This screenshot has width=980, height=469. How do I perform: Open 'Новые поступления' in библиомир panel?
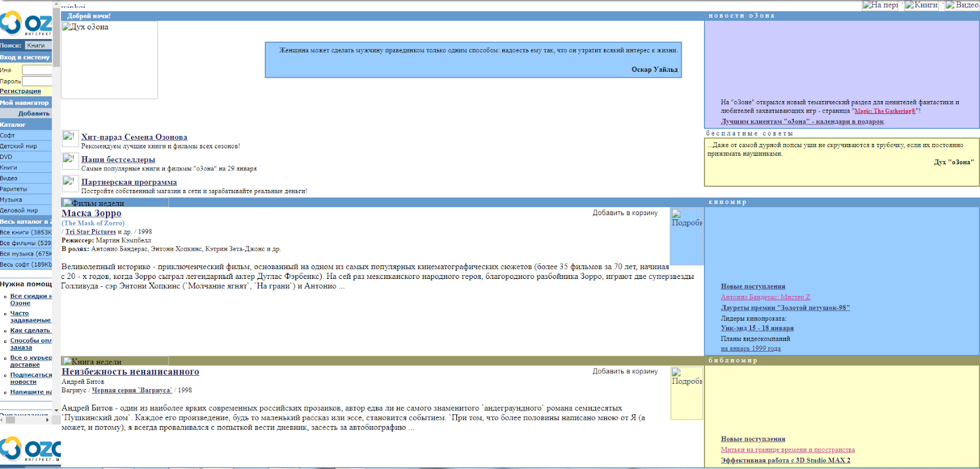[753, 439]
